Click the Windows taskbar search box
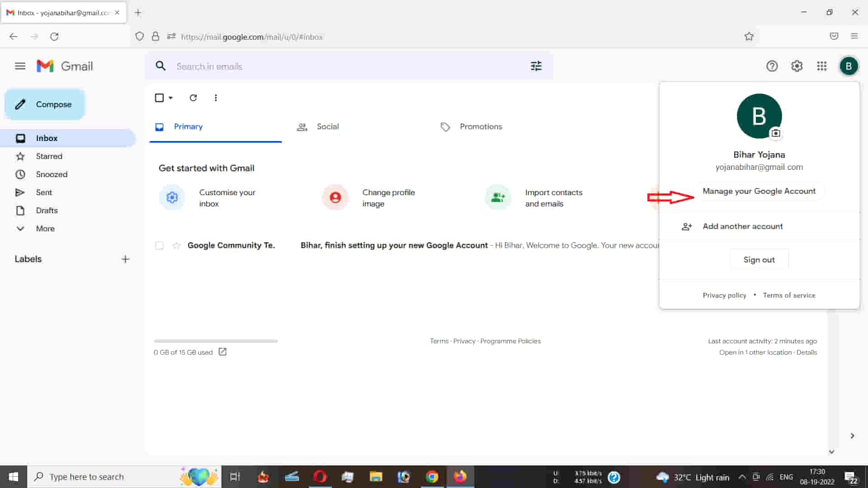The height and width of the screenshot is (488, 868). point(124,477)
